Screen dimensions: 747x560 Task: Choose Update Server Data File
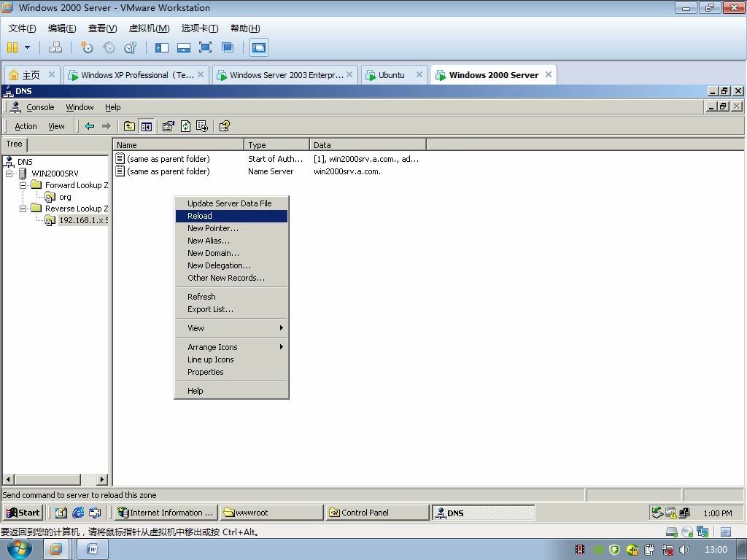(x=231, y=203)
